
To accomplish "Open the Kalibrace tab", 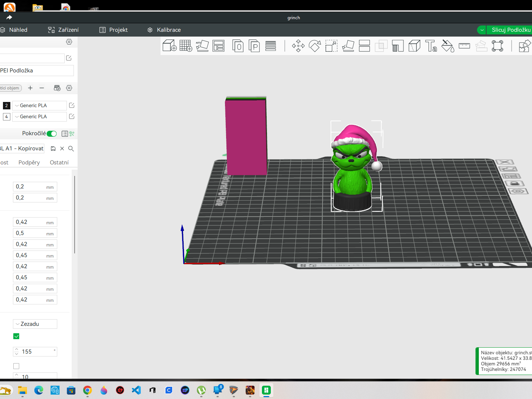I will [x=164, y=30].
